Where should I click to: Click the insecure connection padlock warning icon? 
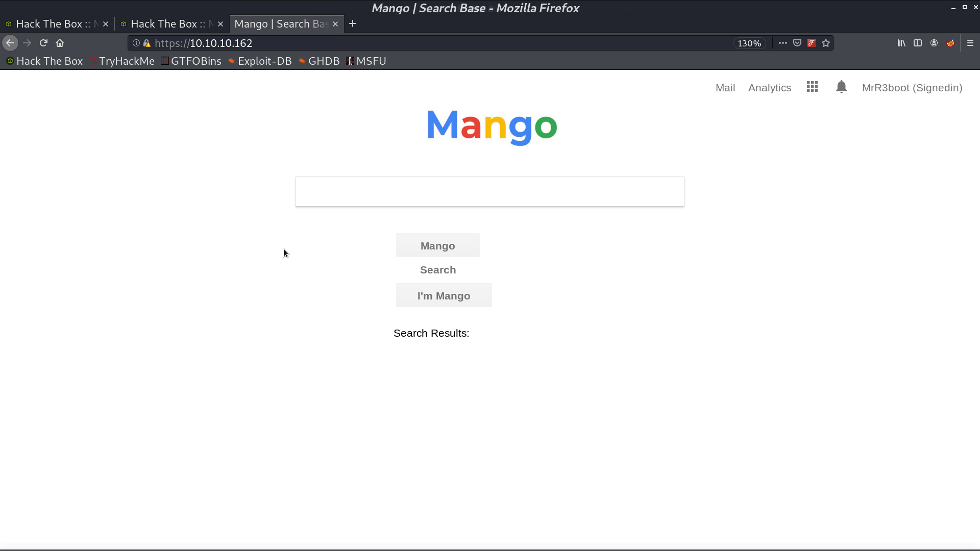click(147, 43)
